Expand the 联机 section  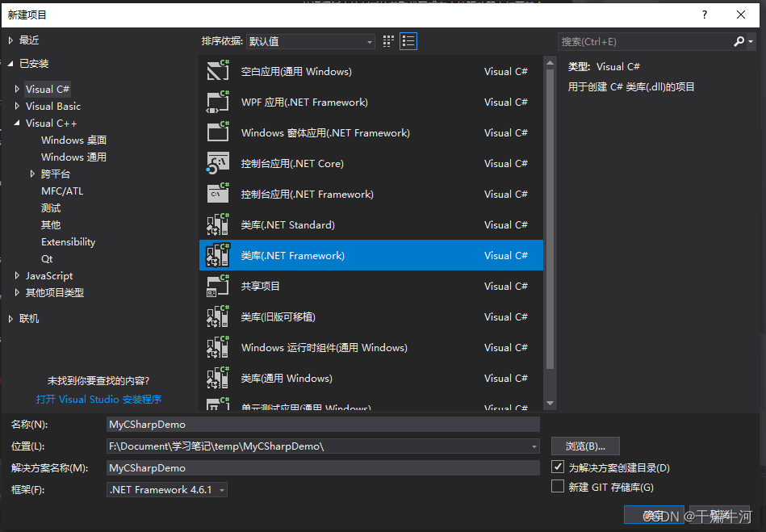(10, 319)
